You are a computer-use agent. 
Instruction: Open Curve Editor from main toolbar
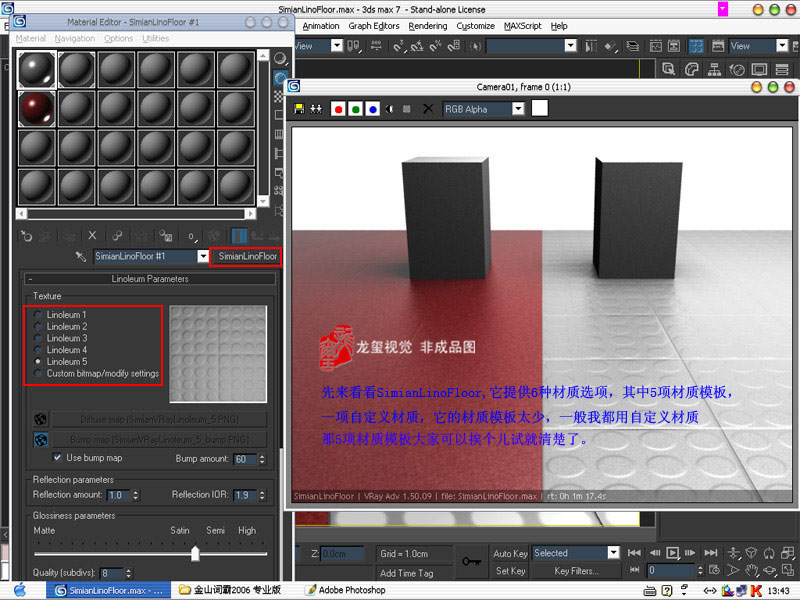656,46
